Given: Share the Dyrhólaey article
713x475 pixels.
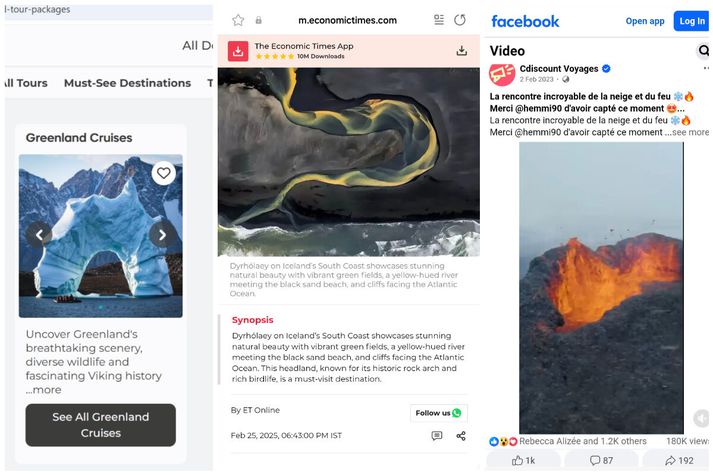Looking at the screenshot, I should [461, 435].
